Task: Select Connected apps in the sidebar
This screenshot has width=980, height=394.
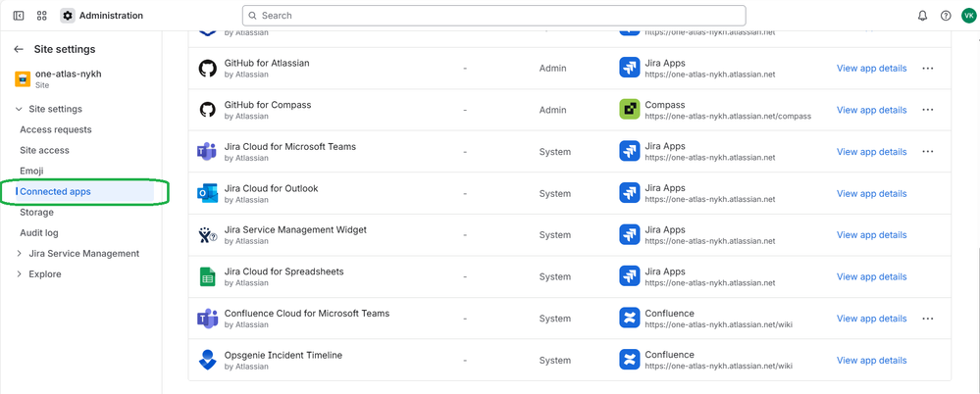Action: click(x=56, y=192)
